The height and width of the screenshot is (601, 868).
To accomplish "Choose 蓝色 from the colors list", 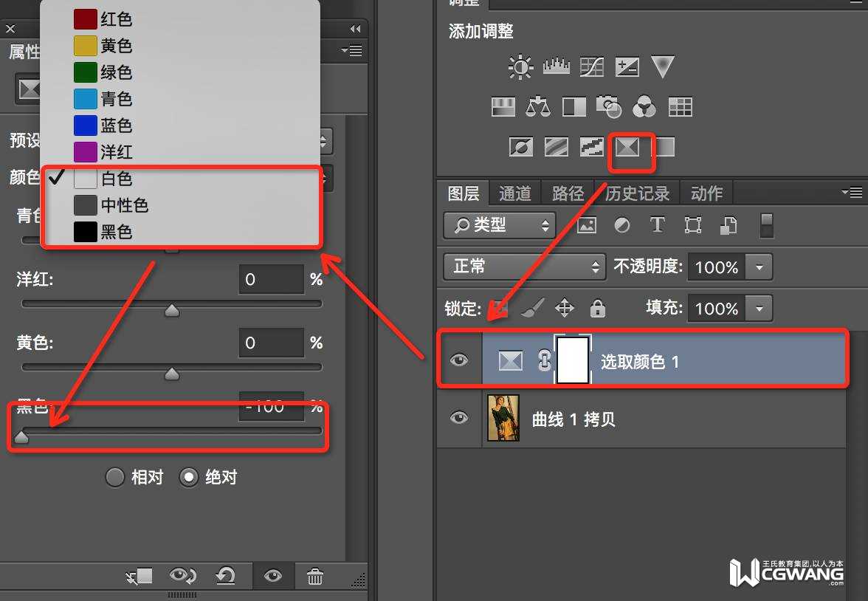I will [x=180, y=126].
